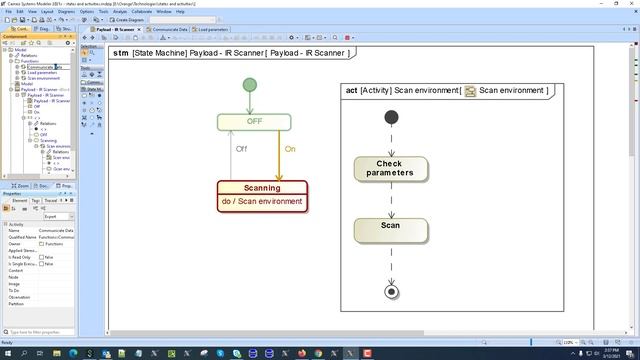This screenshot has height=360, width=640.
Task: Select the Structure browser tab
Action: [64, 29]
